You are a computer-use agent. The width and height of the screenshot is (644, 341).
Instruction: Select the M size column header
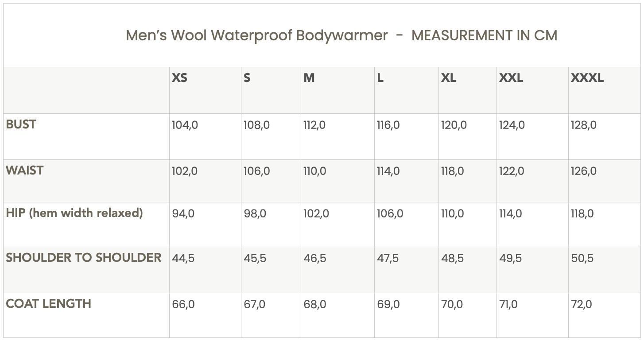pyautogui.click(x=309, y=78)
